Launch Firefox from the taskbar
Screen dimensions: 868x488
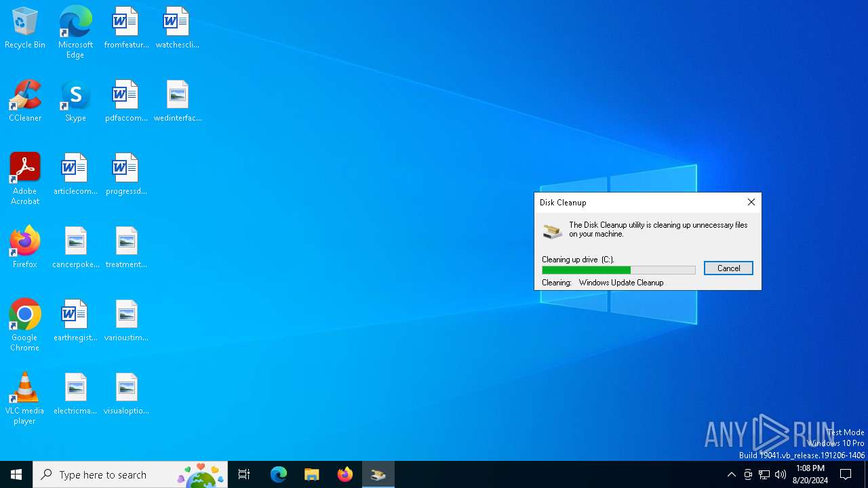click(345, 474)
